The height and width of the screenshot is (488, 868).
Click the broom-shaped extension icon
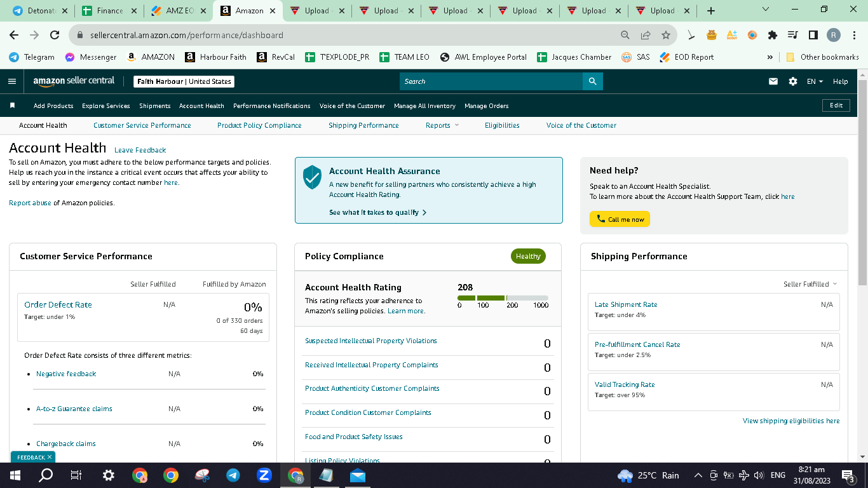click(x=691, y=35)
